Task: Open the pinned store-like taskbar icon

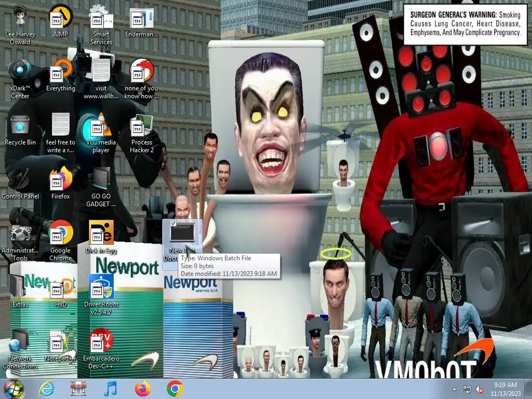Action: pyautogui.click(x=78, y=389)
